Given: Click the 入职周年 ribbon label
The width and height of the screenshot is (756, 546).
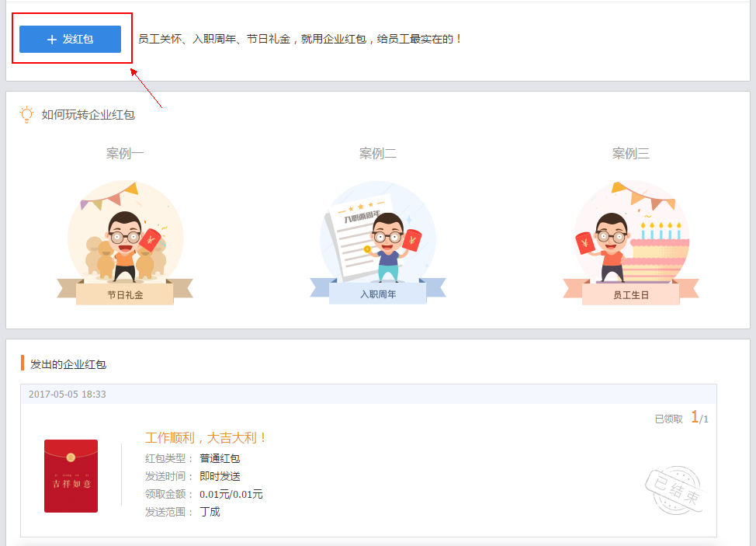Looking at the screenshot, I should (378, 295).
